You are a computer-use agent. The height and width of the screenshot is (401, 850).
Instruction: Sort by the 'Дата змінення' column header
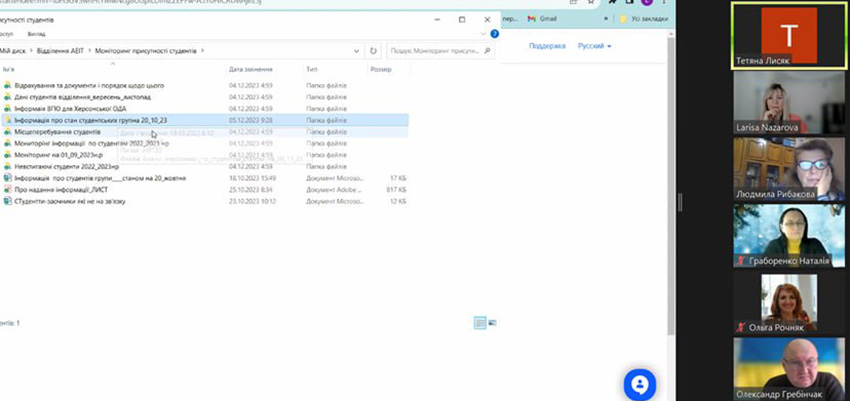click(x=250, y=70)
